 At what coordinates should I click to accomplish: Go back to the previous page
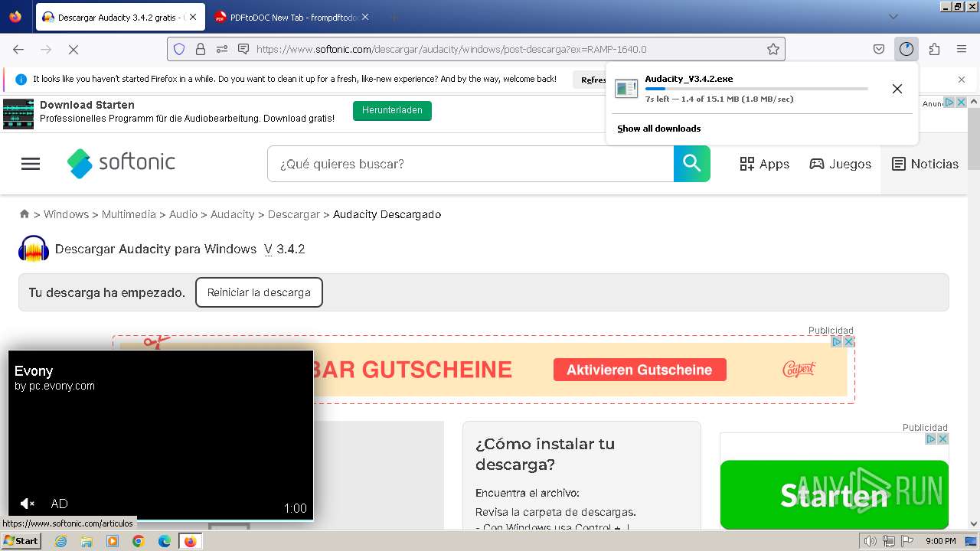(18, 49)
